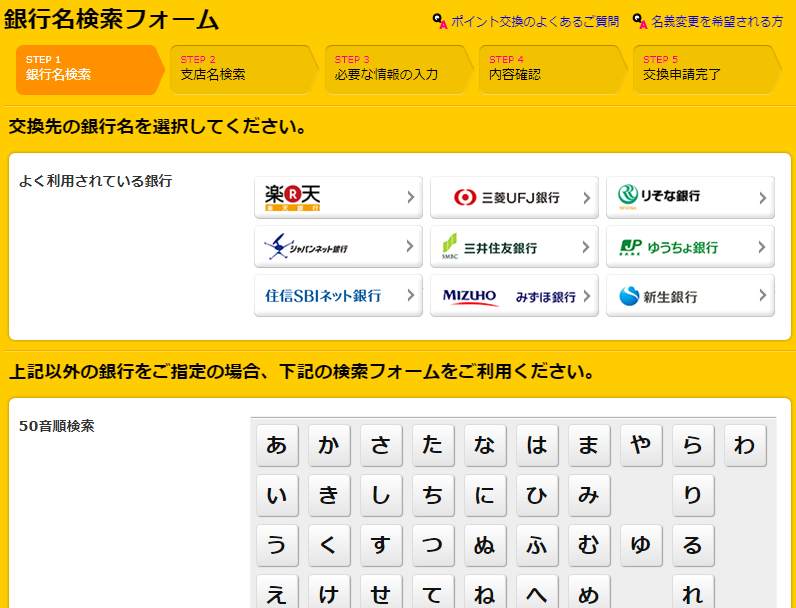Click the み kana key
The height and width of the screenshot is (608, 796).
(589, 495)
